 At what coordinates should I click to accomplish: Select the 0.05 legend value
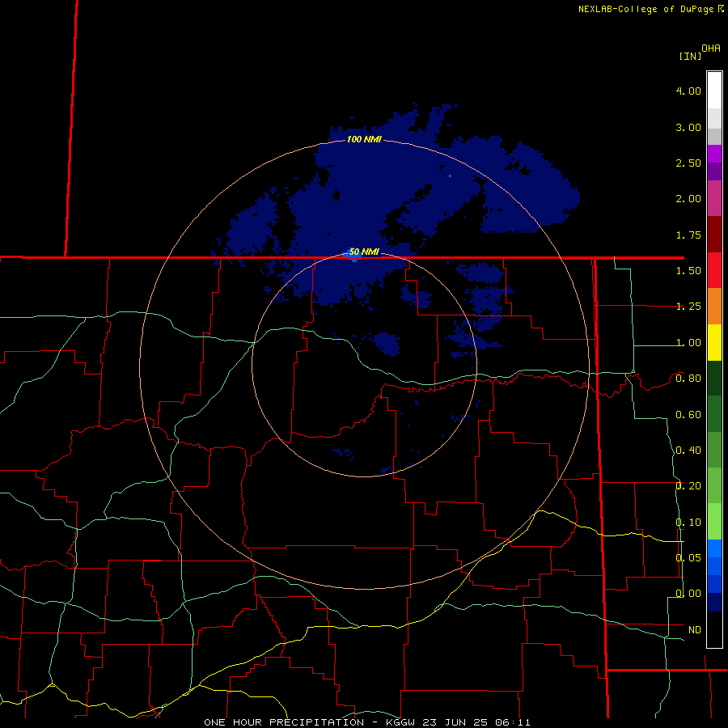(x=688, y=558)
